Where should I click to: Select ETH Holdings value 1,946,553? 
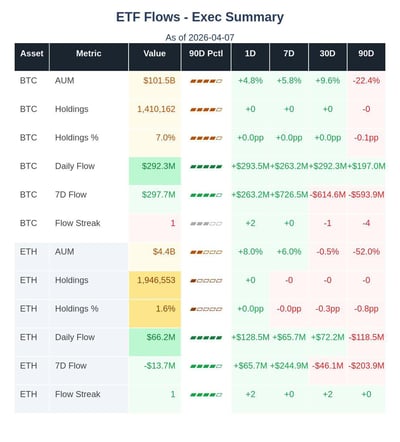pos(156,280)
